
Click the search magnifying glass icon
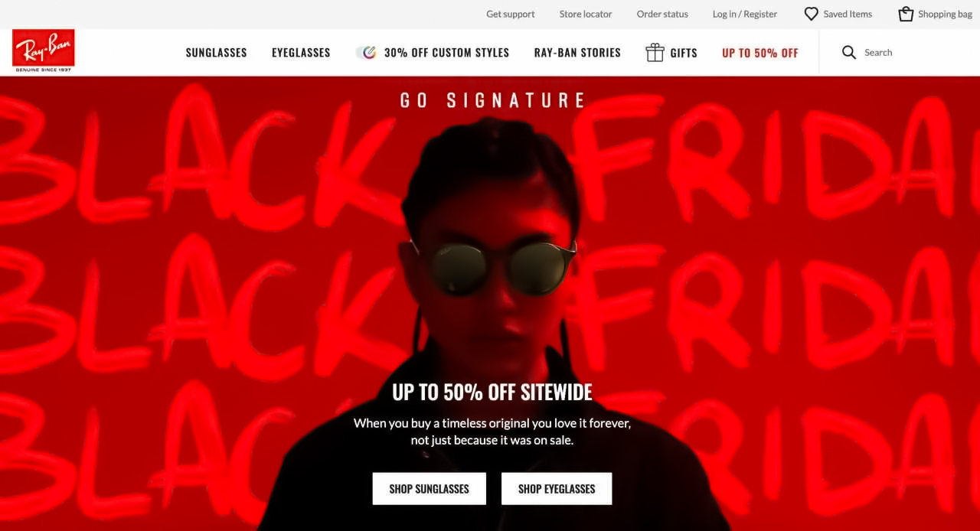[x=849, y=52]
